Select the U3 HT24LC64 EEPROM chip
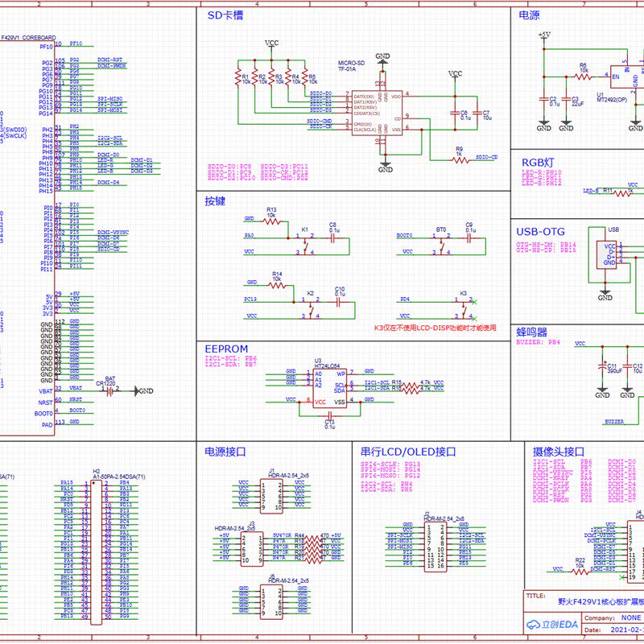This screenshot has height=644, width=644. [x=330, y=388]
